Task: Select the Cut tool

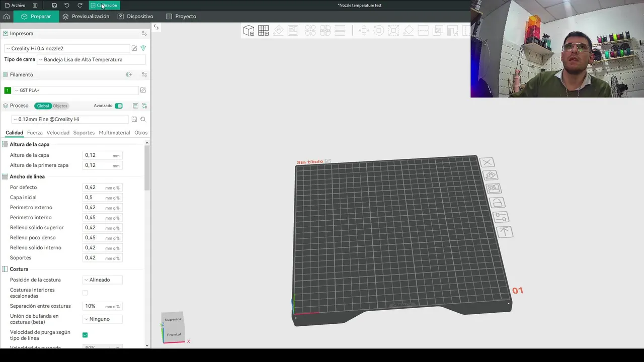Action: point(423,31)
